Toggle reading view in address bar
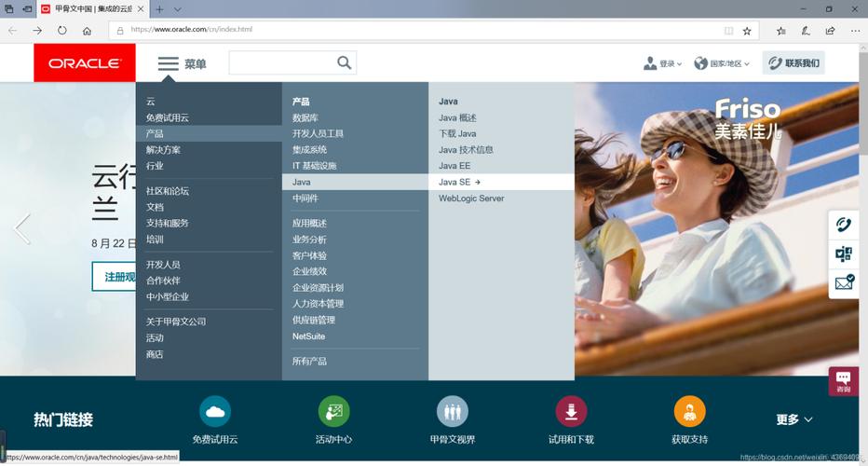This screenshot has width=868, height=466. coord(728,31)
